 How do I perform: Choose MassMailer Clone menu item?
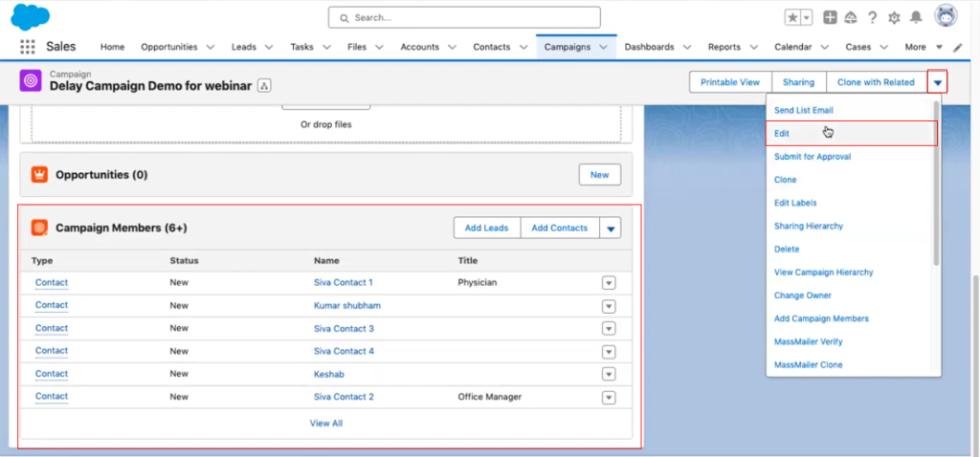pyautogui.click(x=808, y=364)
